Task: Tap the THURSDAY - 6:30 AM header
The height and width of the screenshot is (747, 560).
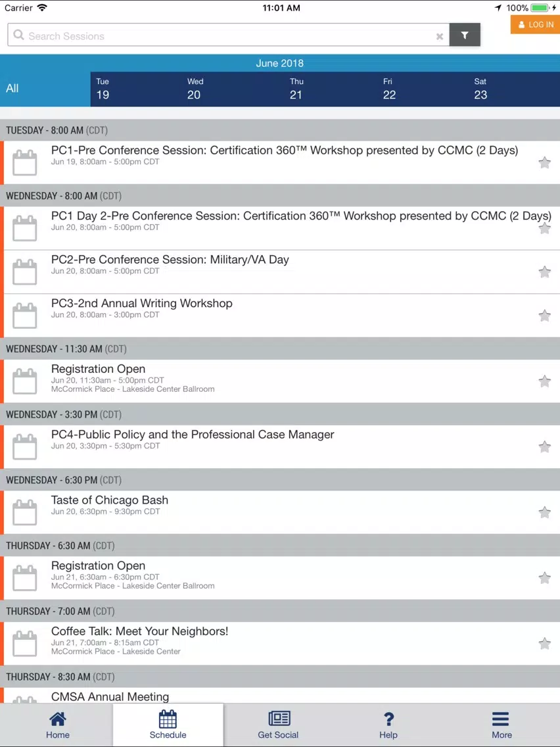Action: [280, 546]
